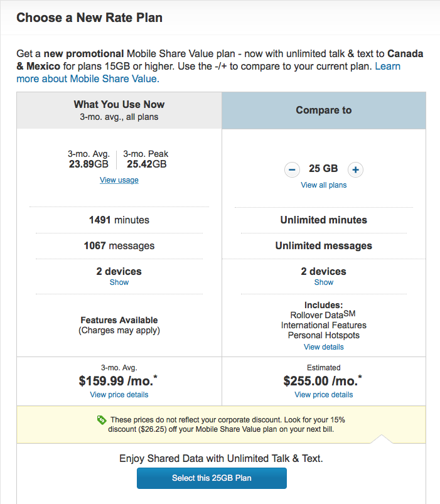The height and width of the screenshot is (504, 440).
Task: Click the 3-mo. Avg. 23.89GB figure
Action: tap(89, 164)
